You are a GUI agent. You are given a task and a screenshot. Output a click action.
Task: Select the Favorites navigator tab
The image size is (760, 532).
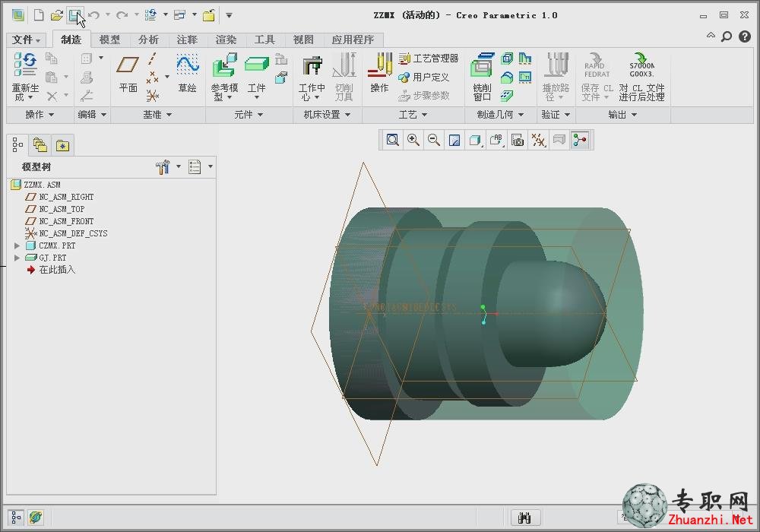point(62,145)
